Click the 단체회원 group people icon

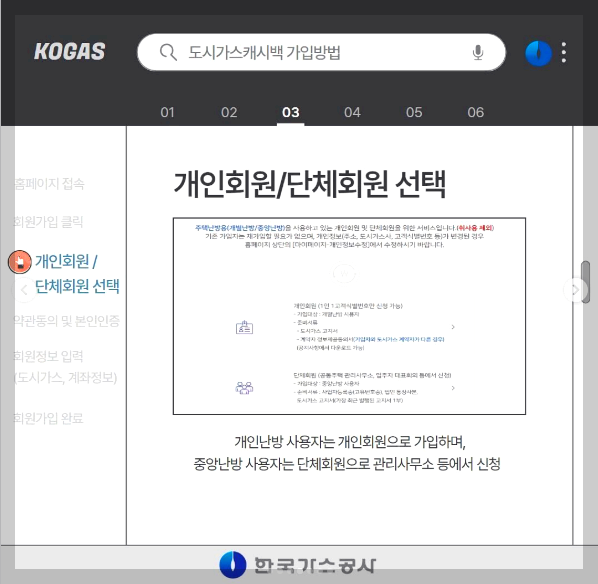pos(244,388)
